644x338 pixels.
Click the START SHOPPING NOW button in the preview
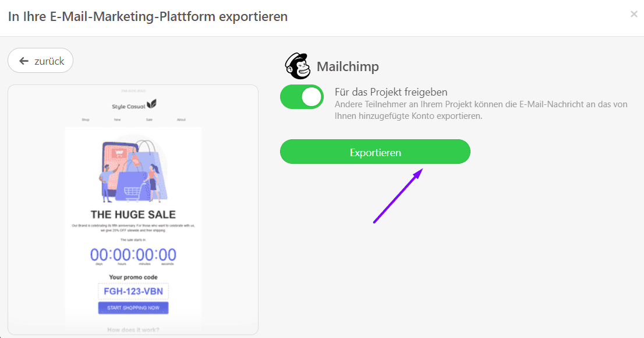tap(133, 308)
